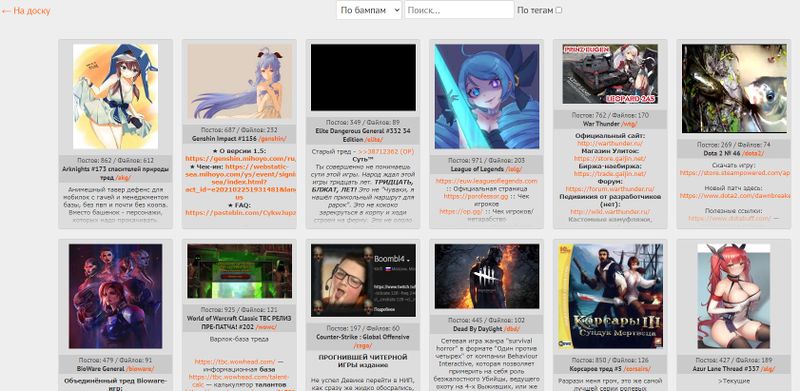Click the 'Dead By Daylight' thread title
This screenshot has width=800, height=391.
477,328
